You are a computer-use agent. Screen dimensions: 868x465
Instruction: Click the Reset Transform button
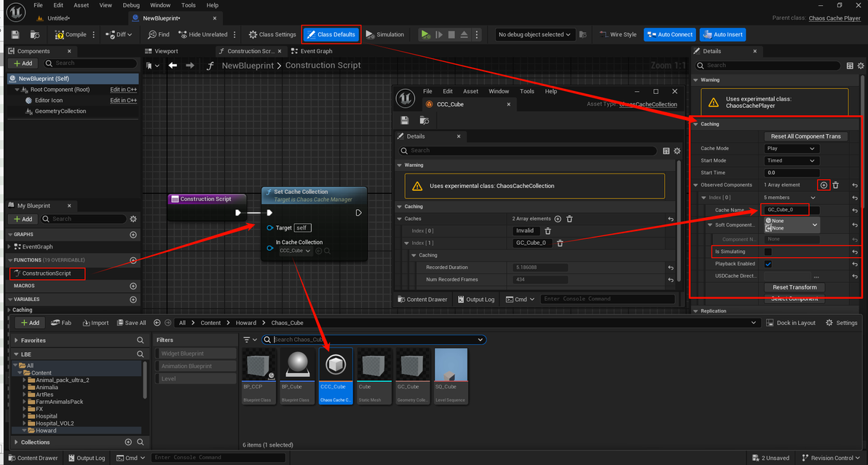[x=794, y=287]
